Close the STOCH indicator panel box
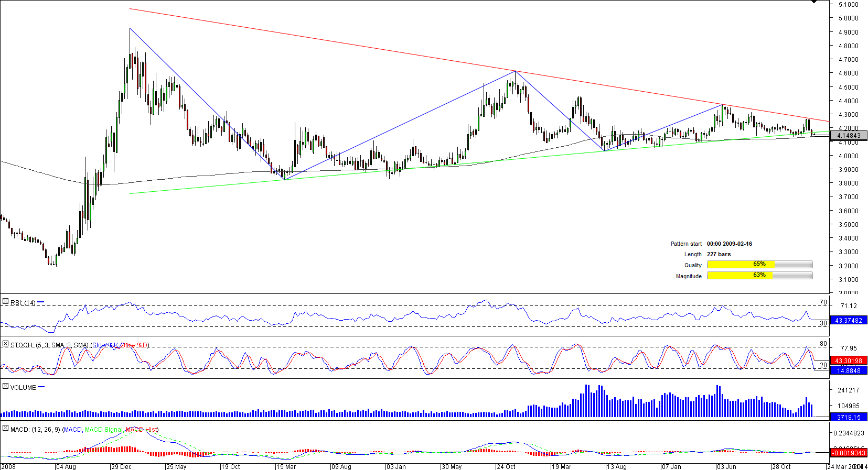The image size is (868, 470). tap(5, 344)
